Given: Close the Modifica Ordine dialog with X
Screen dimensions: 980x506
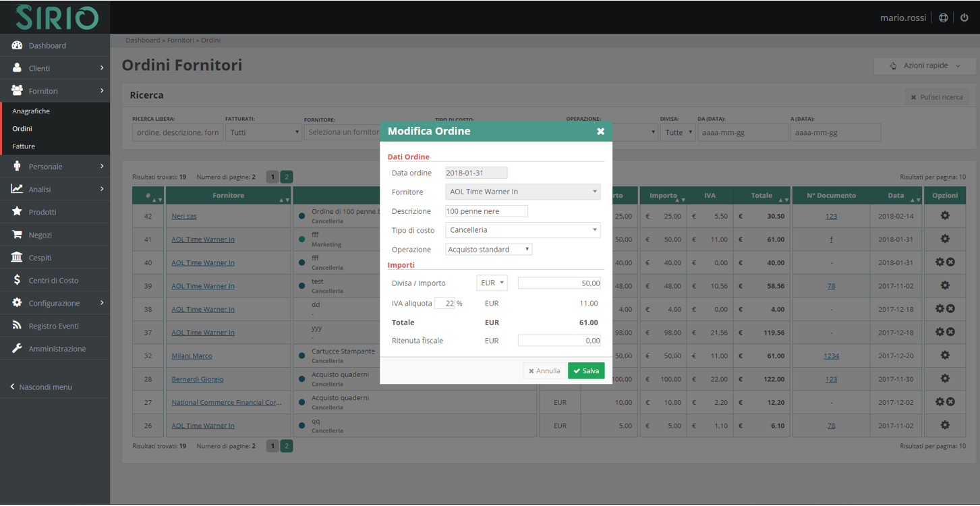Looking at the screenshot, I should [x=600, y=132].
